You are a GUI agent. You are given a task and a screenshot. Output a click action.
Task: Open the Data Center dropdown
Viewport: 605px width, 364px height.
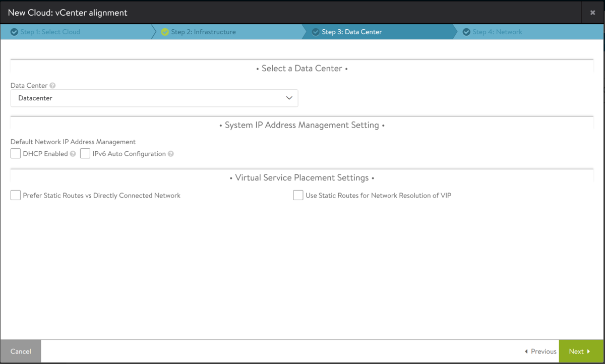pyautogui.click(x=154, y=98)
